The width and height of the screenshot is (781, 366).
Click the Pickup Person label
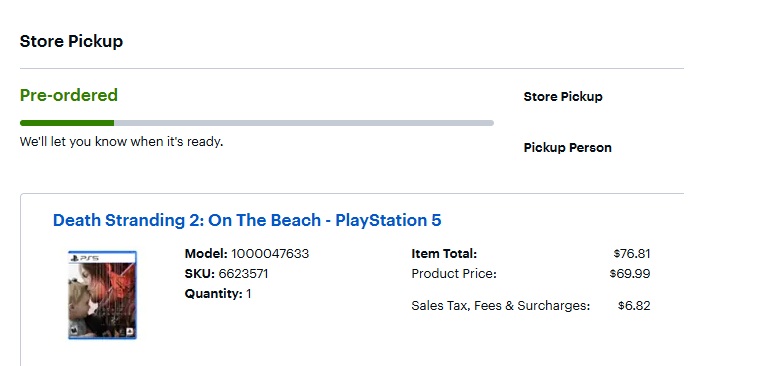click(x=567, y=148)
